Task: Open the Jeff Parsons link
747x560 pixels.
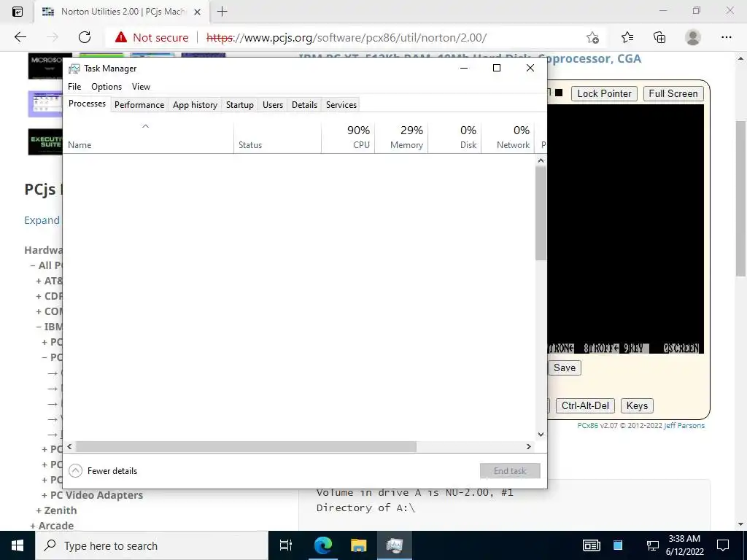Action: 684,426
